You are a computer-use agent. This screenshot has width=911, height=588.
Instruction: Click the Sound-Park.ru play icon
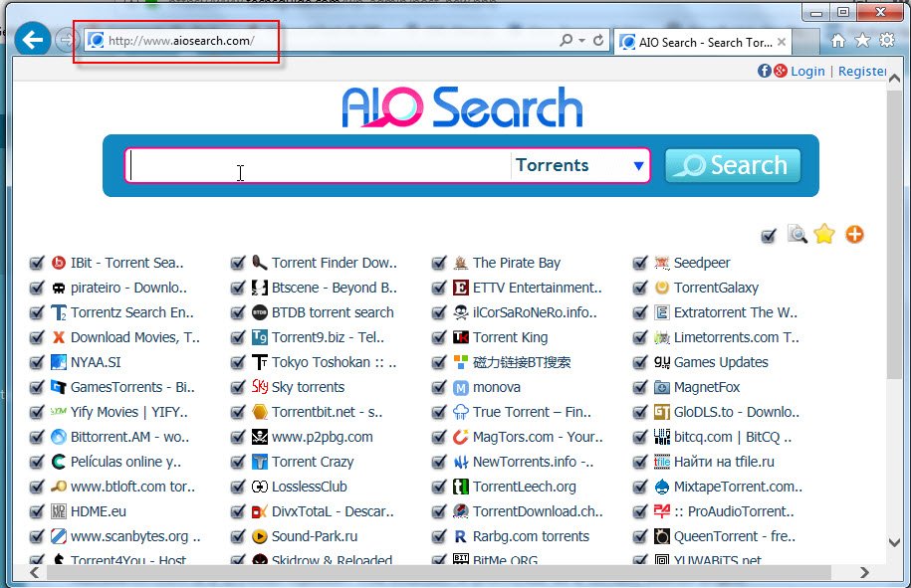[260, 536]
